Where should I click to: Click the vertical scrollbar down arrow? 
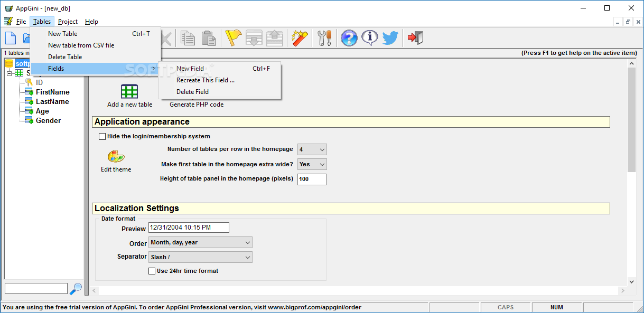pos(631,282)
